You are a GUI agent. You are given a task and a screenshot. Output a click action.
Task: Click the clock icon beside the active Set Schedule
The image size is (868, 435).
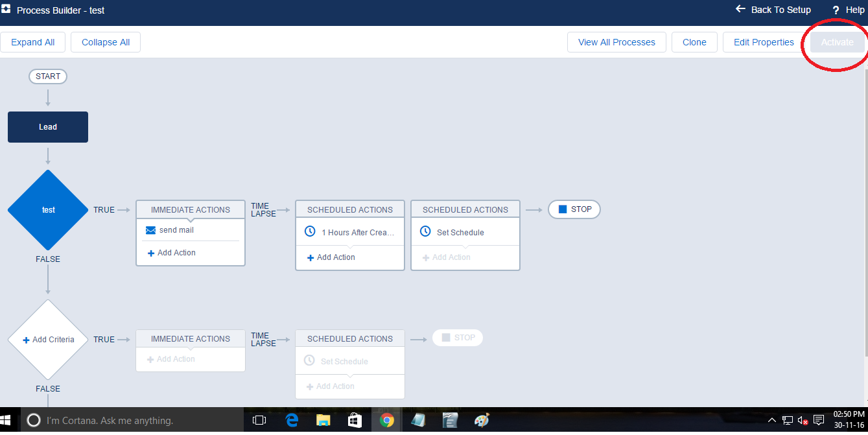click(425, 231)
